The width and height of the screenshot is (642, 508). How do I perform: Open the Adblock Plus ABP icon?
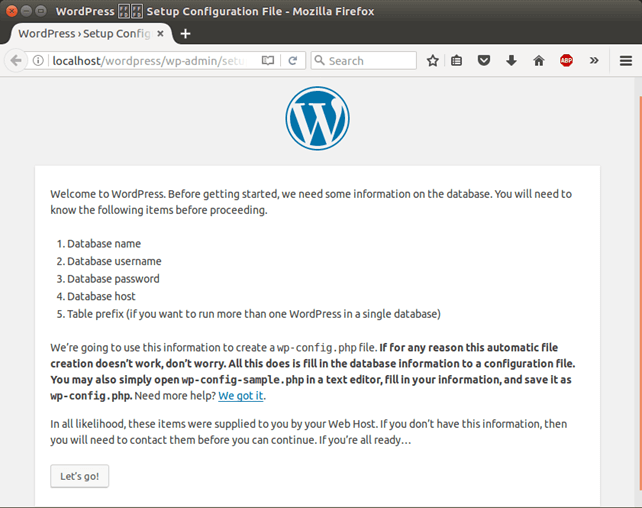tap(566, 61)
